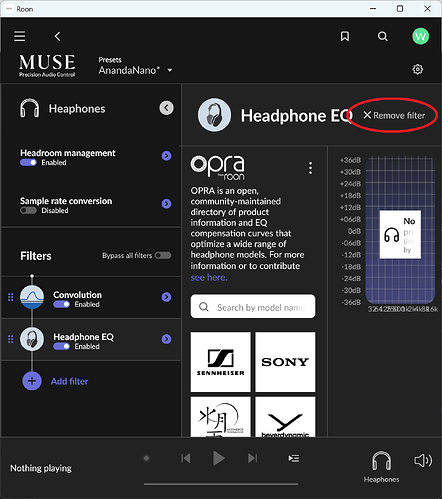This screenshot has height=499, width=442.
Task: Click the Remove filter button
Action: 394,115
